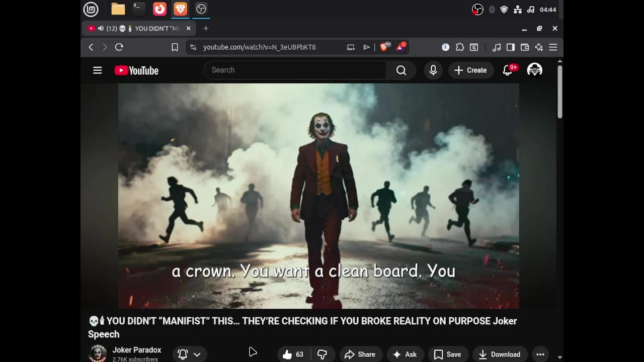644x362 pixels.
Task: View site settings icon in address bar
Action: 193,47
